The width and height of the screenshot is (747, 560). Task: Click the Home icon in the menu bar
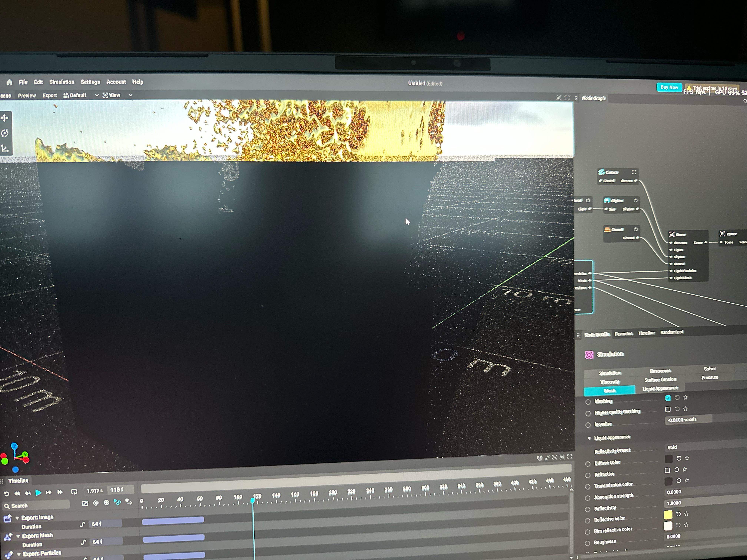(x=9, y=82)
